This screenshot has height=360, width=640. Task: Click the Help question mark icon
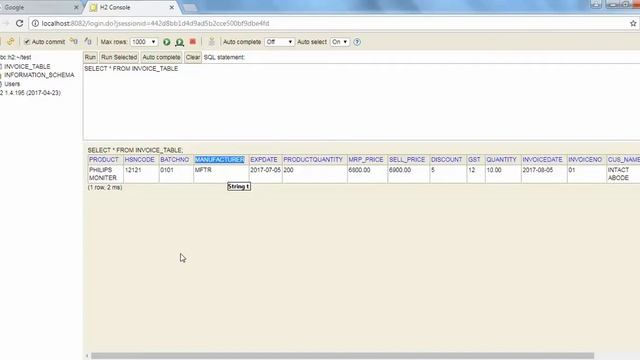coord(357,42)
